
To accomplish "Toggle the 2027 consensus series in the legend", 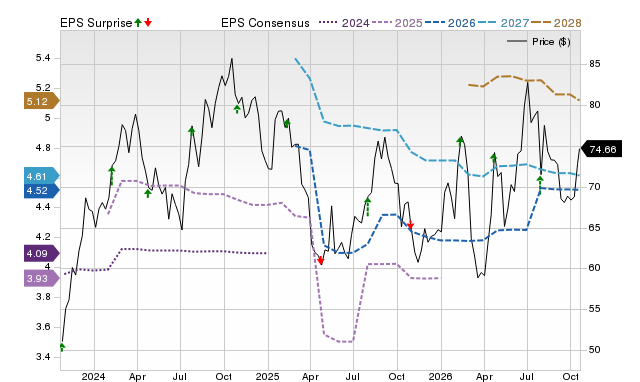I will click(503, 23).
